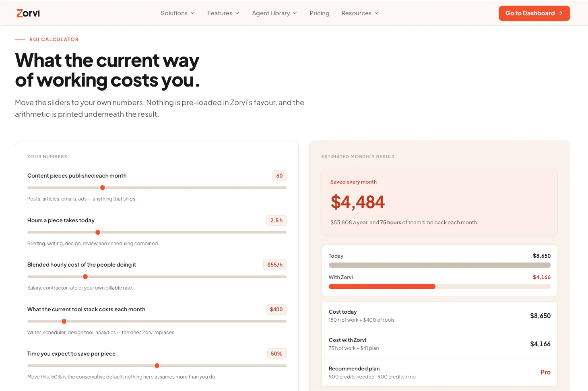Click the $400 tool stack value badge
The image size is (588, 391).
(x=276, y=309)
